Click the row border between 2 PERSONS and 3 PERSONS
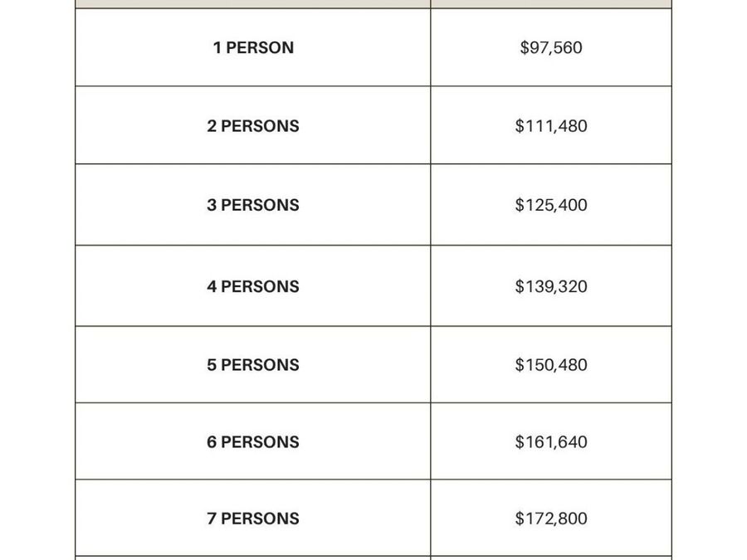This screenshot has width=747, height=560. point(253,163)
